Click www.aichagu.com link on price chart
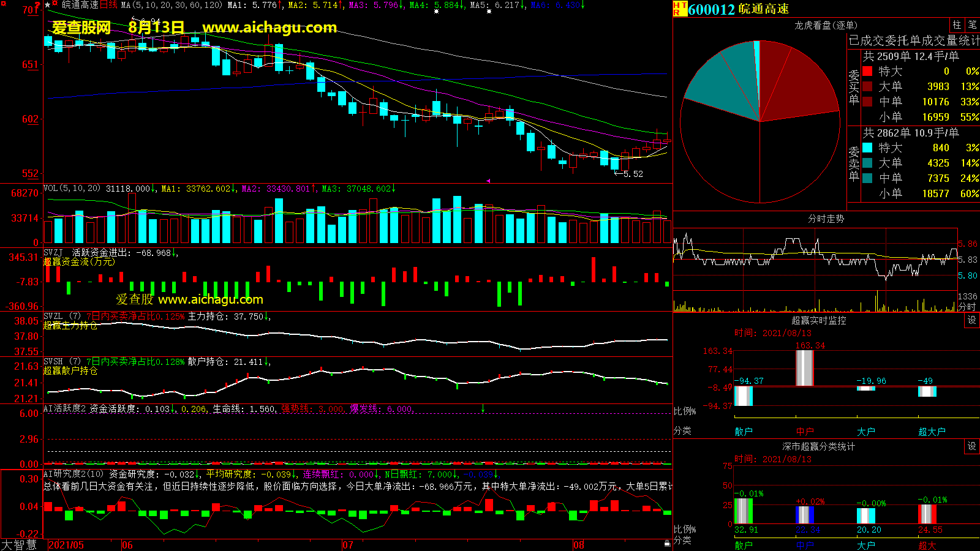Viewport: 980px width, 551px height. [269, 28]
